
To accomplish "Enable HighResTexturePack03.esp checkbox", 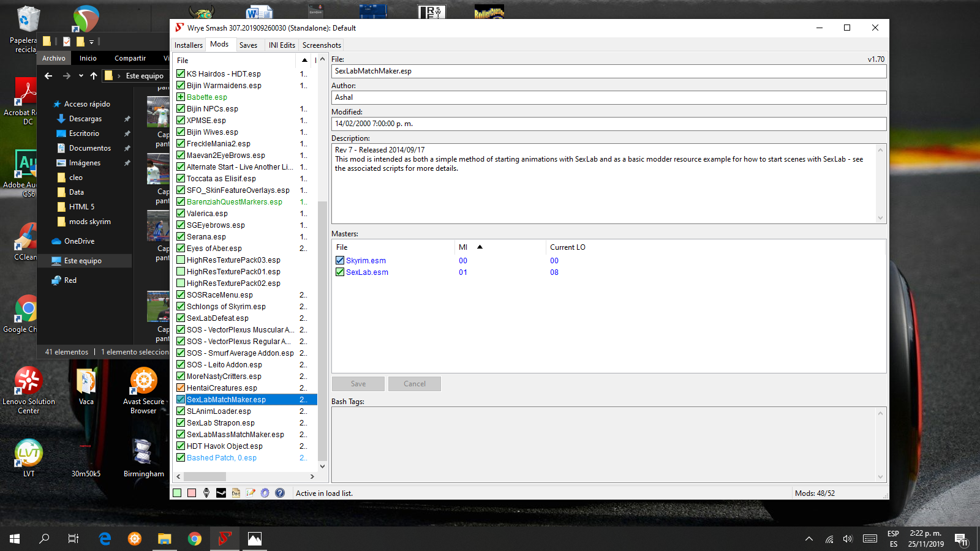I will pyautogui.click(x=181, y=260).
